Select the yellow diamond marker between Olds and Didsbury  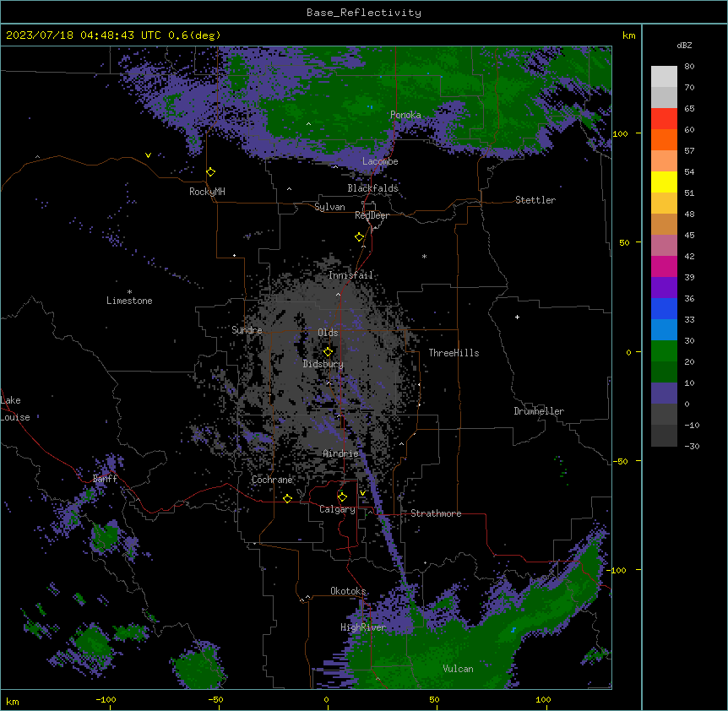pyautogui.click(x=328, y=352)
